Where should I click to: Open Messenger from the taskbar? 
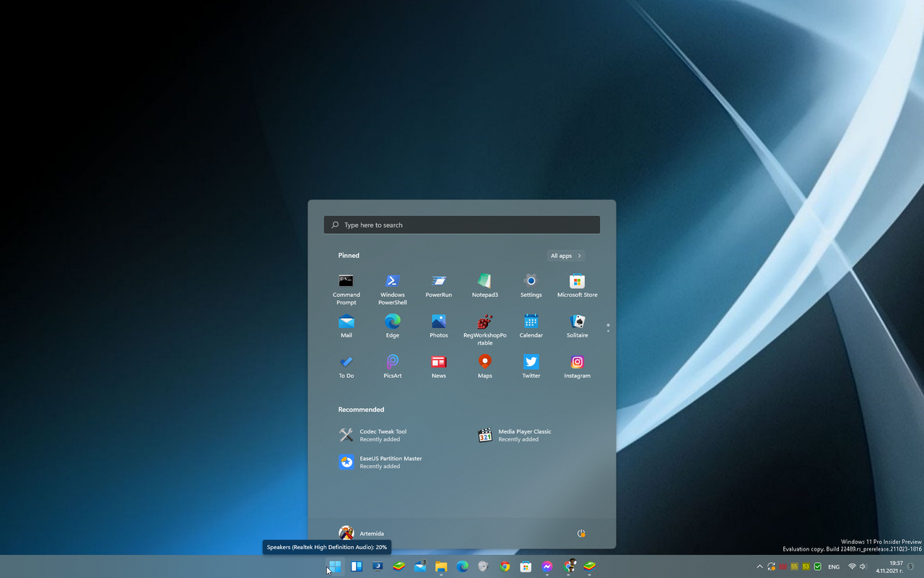pos(547,566)
